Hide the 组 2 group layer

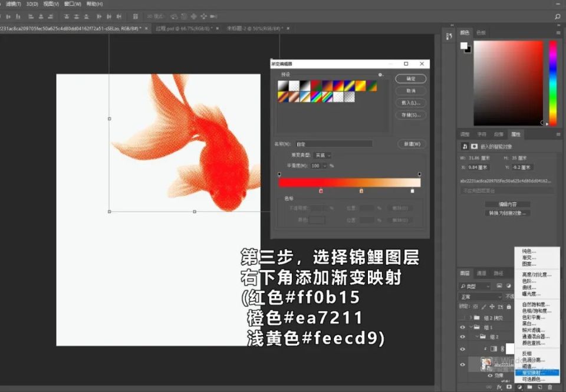[462, 337]
